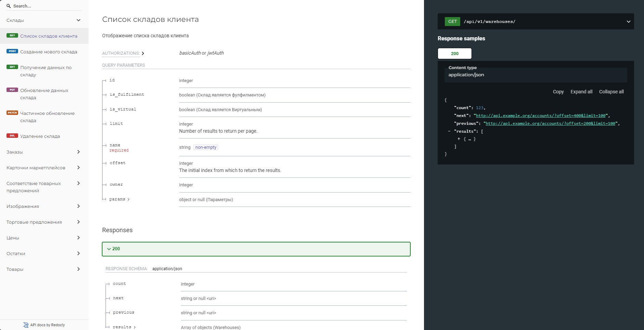Expand the AUTHORIZATIONS section
Viewport: 644px width, 330px height.
(x=143, y=53)
